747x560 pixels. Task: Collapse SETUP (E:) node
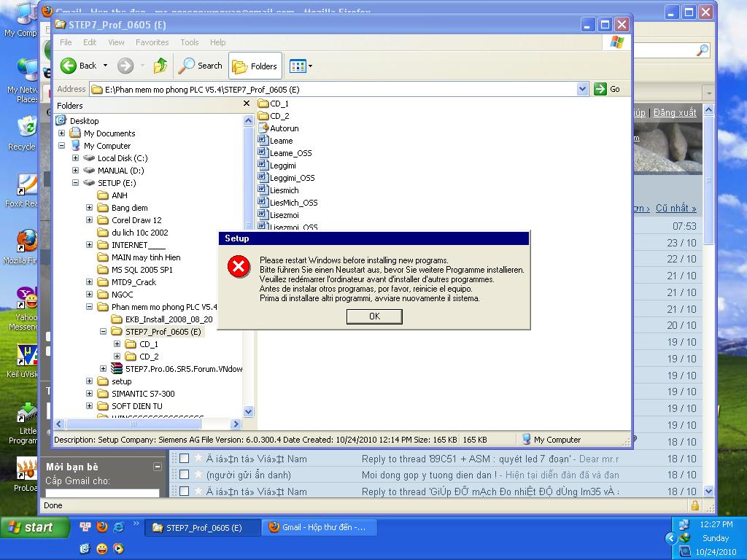[75, 182]
